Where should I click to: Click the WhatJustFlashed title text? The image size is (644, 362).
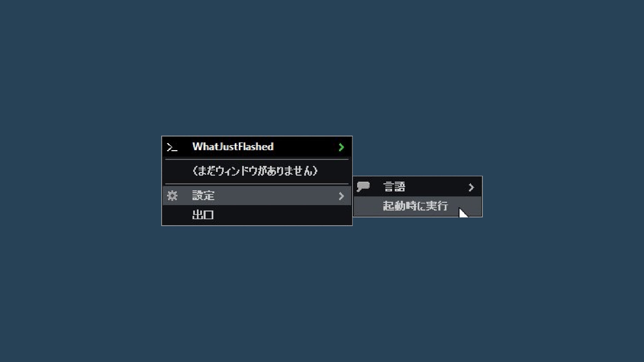click(x=233, y=147)
